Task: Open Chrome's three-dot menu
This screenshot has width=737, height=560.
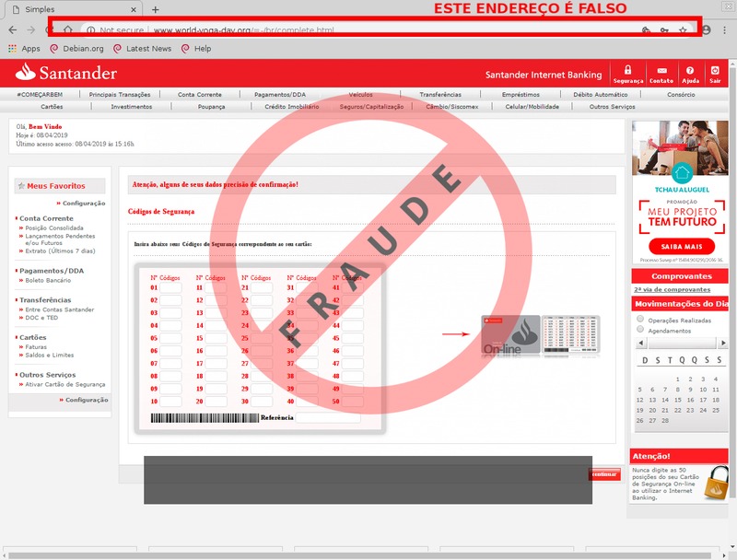Action: point(725,29)
